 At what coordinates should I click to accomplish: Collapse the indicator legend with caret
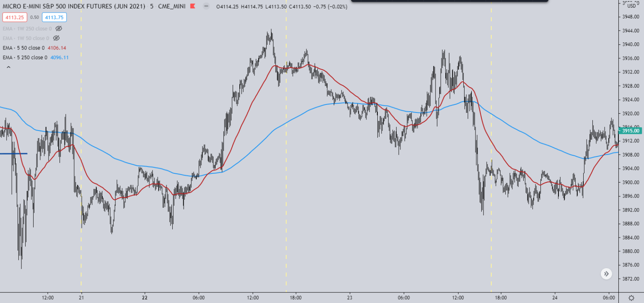pyautogui.click(x=8, y=67)
